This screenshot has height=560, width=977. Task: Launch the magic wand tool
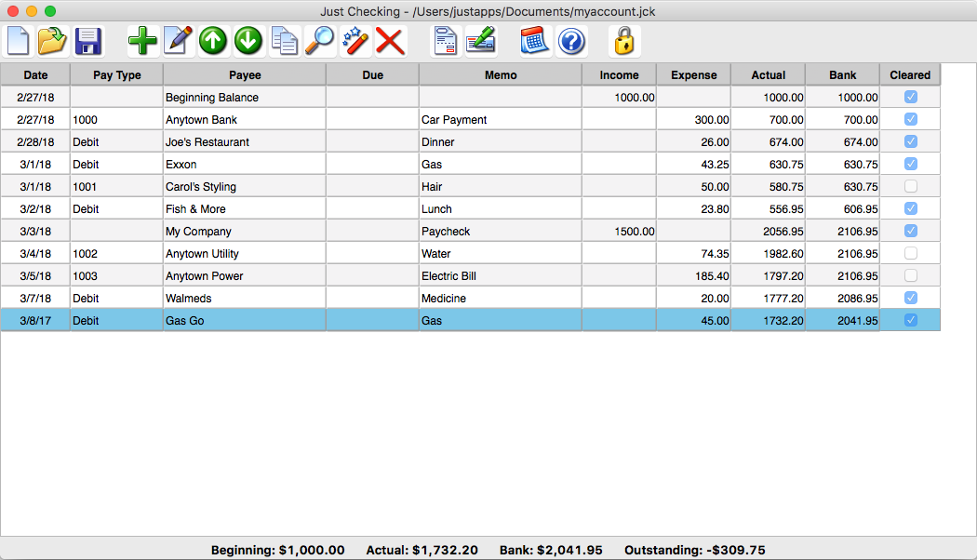coord(355,41)
